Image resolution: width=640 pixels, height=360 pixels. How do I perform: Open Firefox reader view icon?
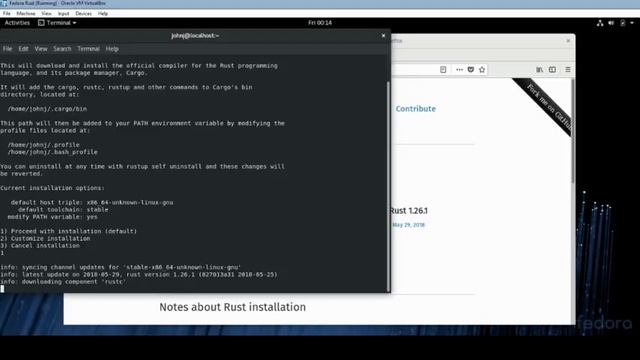pyautogui.click(x=443, y=69)
